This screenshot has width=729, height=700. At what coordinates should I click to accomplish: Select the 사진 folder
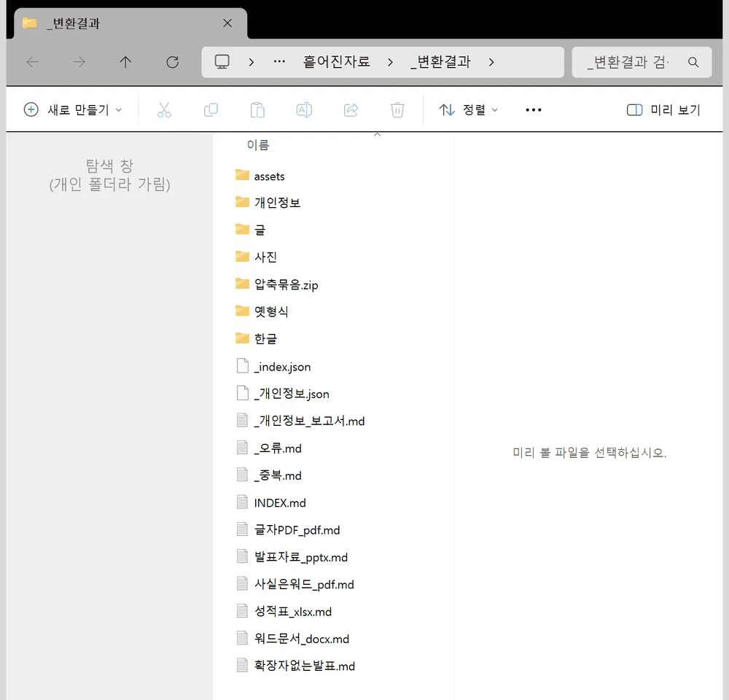tap(256, 257)
